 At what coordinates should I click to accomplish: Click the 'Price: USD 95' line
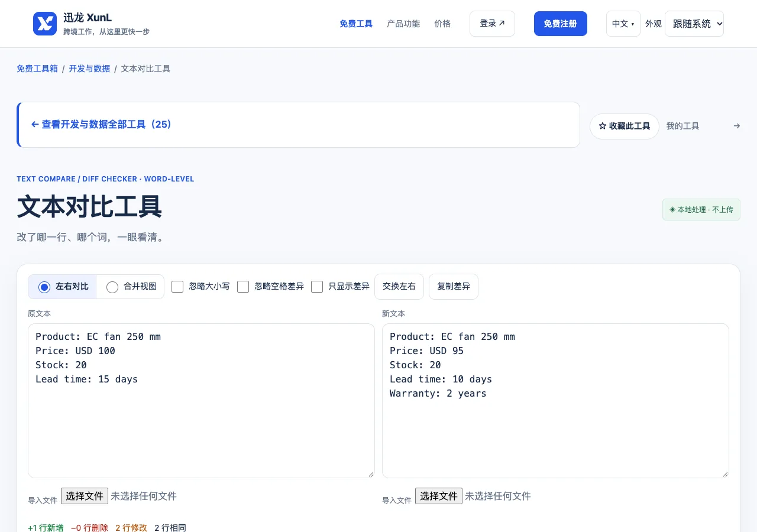pos(426,351)
